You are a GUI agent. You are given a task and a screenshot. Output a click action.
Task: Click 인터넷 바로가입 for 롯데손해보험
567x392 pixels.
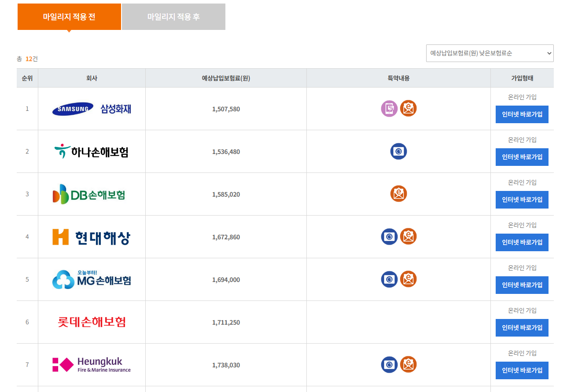pos(522,328)
